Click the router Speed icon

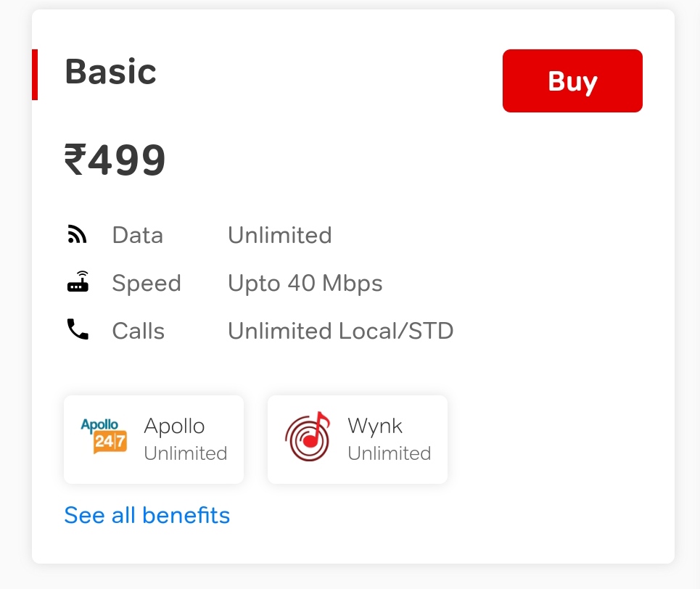tap(78, 281)
